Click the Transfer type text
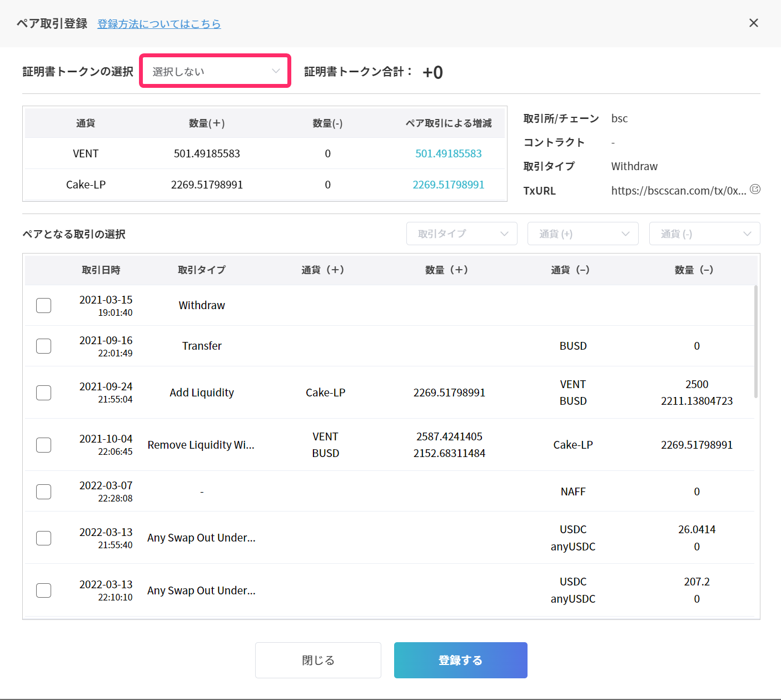 [x=202, y=346]
